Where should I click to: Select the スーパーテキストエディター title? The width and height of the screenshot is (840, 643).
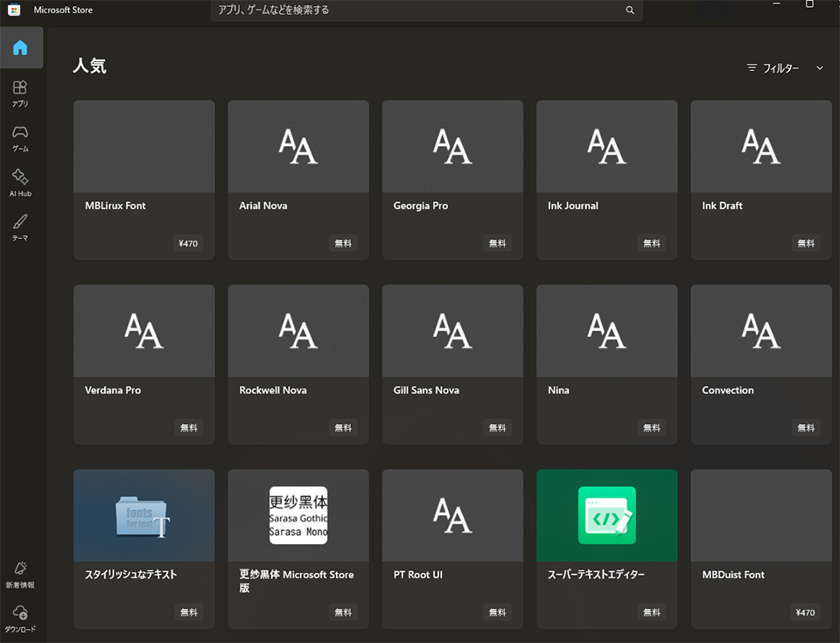[596, 575]
